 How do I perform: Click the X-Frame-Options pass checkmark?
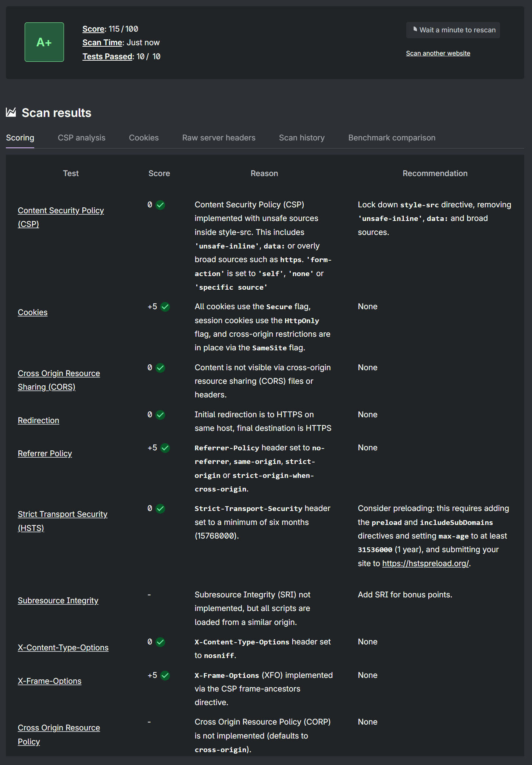point(165,676)
